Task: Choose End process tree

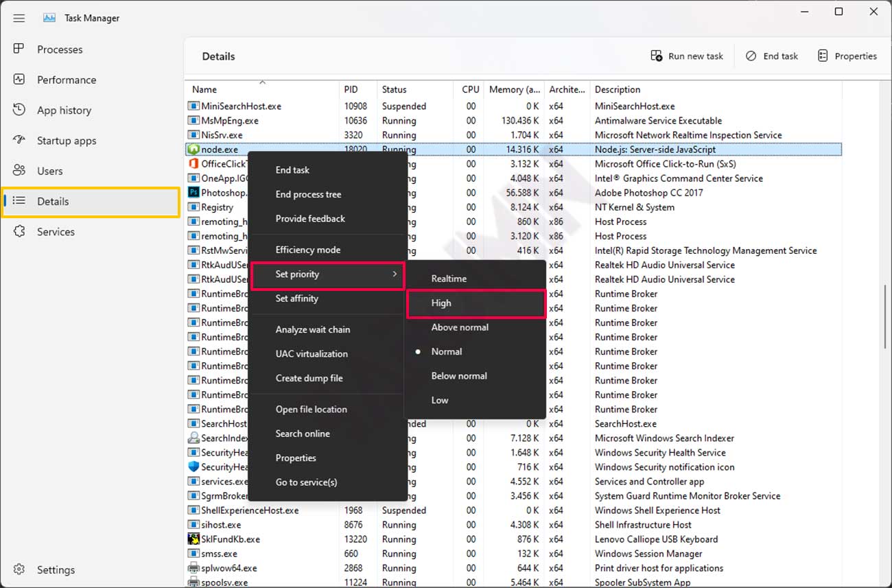Action: point(327,194)
